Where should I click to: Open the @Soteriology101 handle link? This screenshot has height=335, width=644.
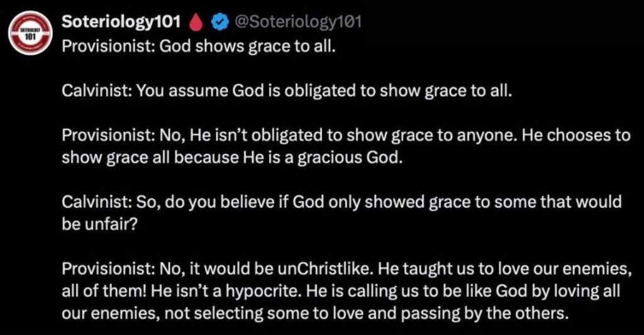[x=297, y=22]
